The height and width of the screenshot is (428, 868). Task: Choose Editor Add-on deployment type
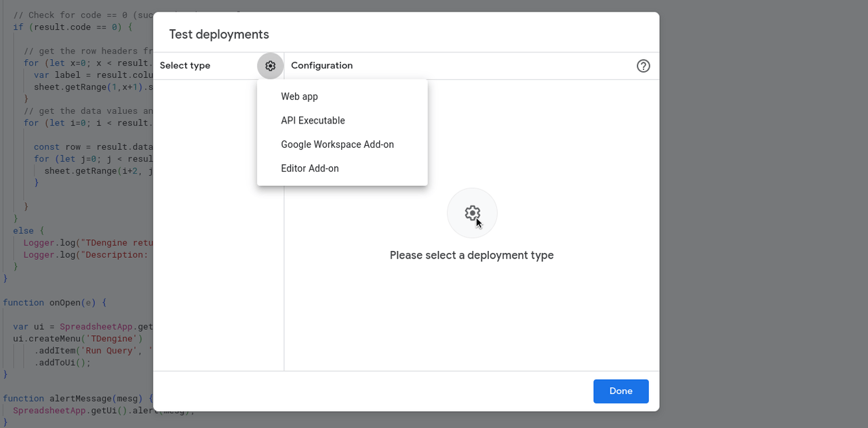309,168
